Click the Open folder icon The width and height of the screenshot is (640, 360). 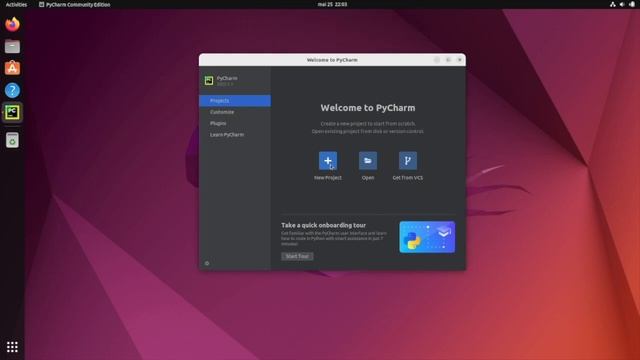[x=368, y=161]
